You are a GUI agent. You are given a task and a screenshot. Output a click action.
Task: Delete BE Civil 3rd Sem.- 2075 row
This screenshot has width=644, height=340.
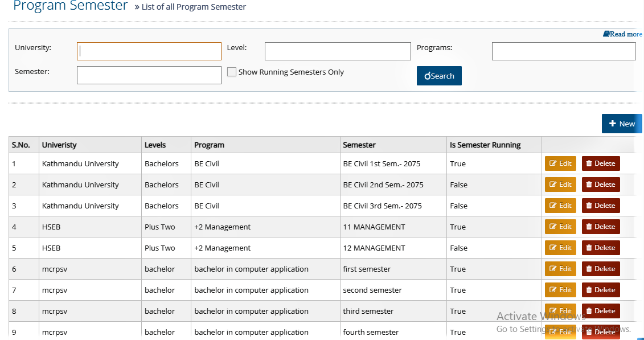tap(601, 206)
